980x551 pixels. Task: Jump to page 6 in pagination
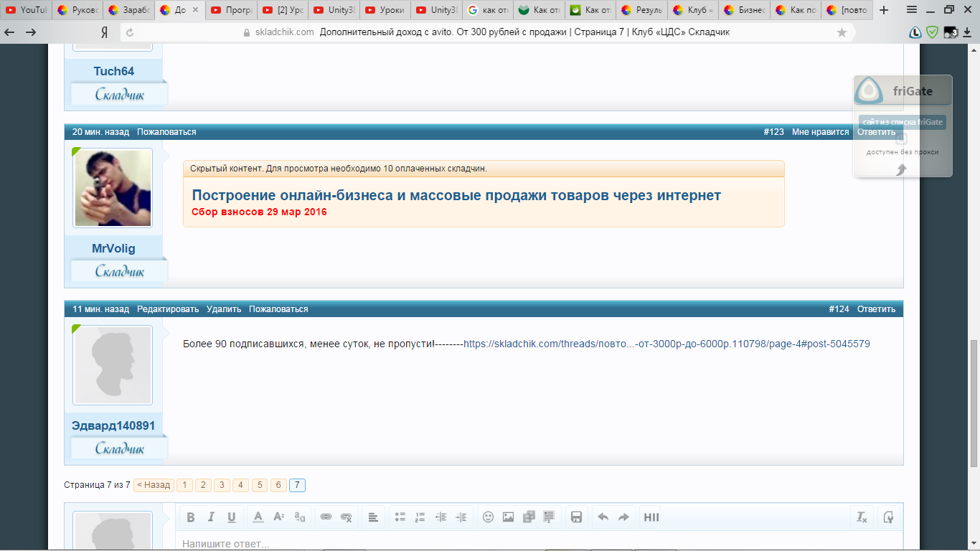278,485
